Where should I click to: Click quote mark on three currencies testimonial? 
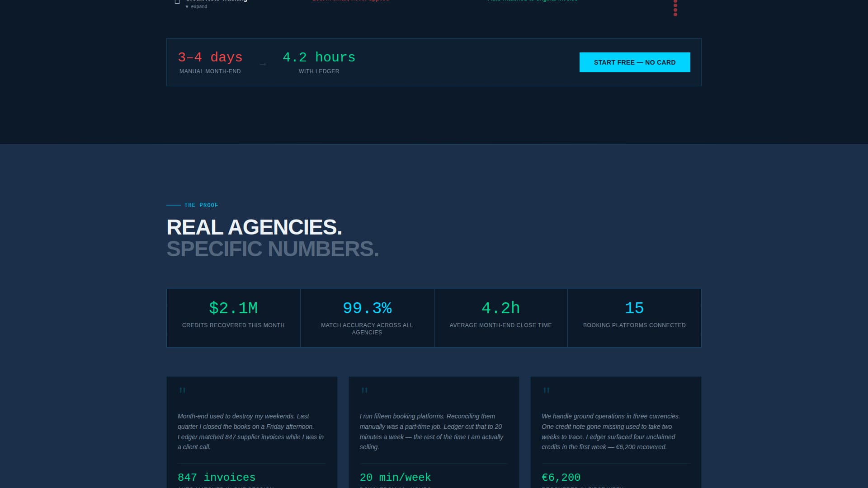click(546, 390)
